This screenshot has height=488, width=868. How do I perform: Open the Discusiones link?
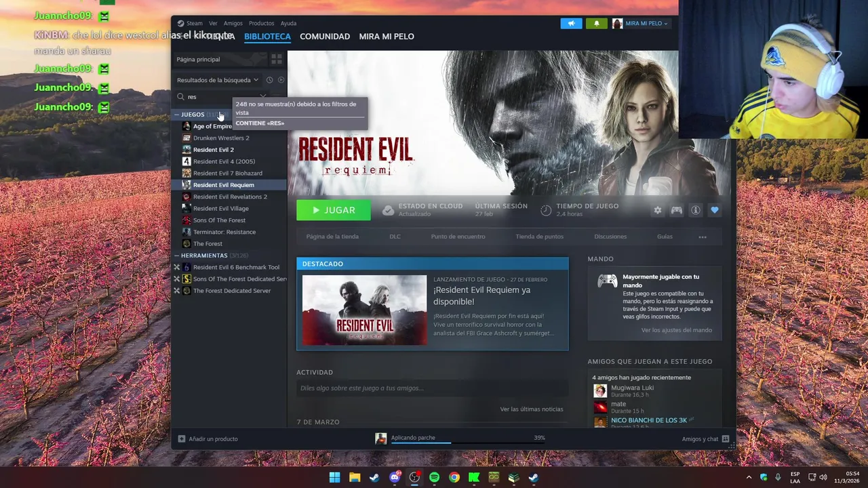[610, 237]
